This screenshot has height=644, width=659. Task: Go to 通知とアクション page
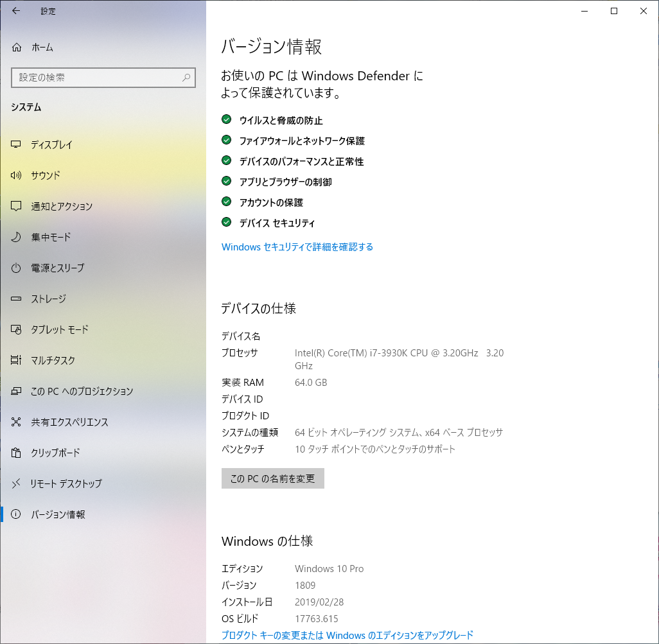pos(103,206)
